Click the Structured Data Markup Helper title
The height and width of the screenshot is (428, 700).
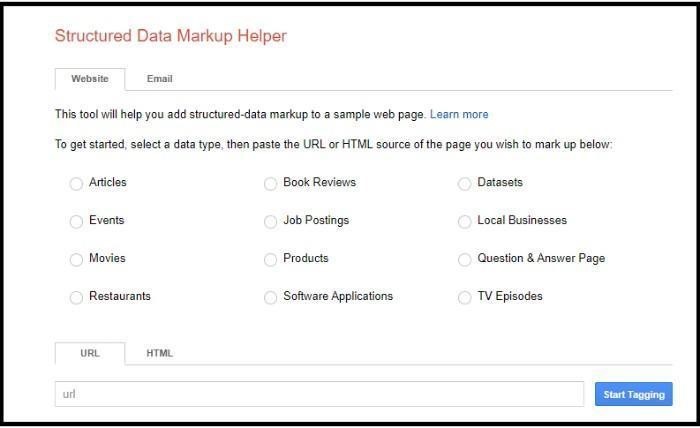(x=171, y=36)
